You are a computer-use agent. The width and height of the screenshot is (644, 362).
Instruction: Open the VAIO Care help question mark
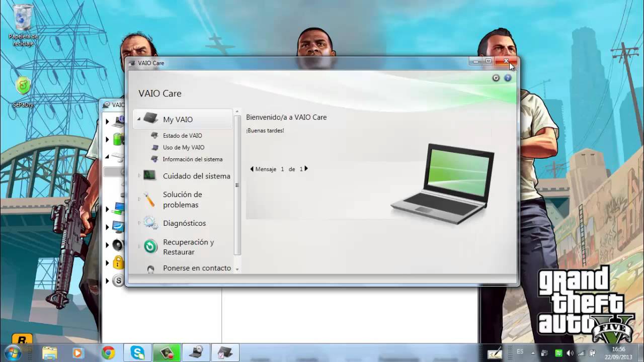pyautogui.click(x=508, y=78)
